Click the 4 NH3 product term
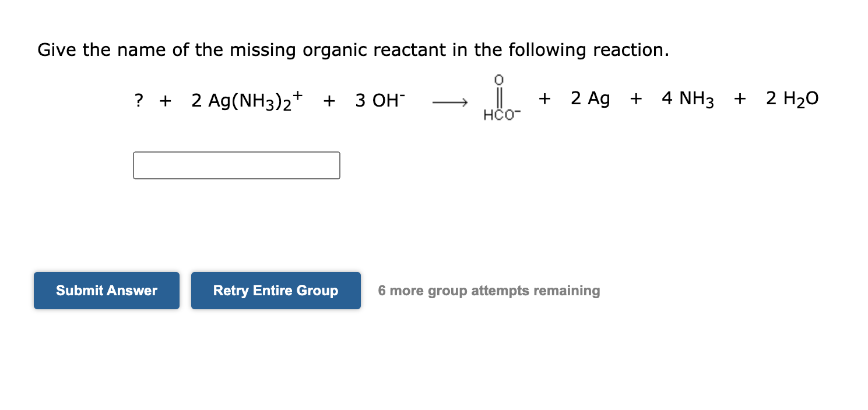This screenshot has width=868, height=410. tap(688, 99)
